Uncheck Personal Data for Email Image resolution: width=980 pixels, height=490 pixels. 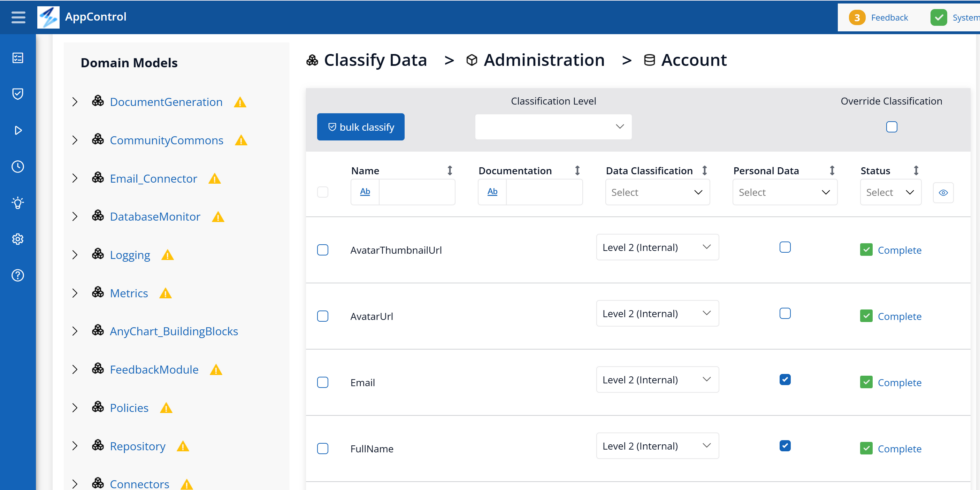click(x=785, y=379)
